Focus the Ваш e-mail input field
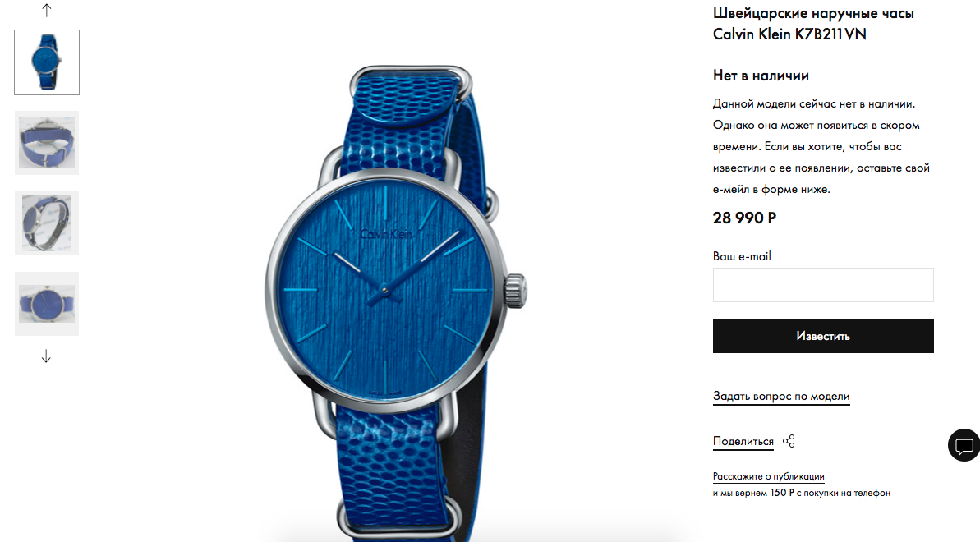The image size is (980, 542). pos(823,285)
